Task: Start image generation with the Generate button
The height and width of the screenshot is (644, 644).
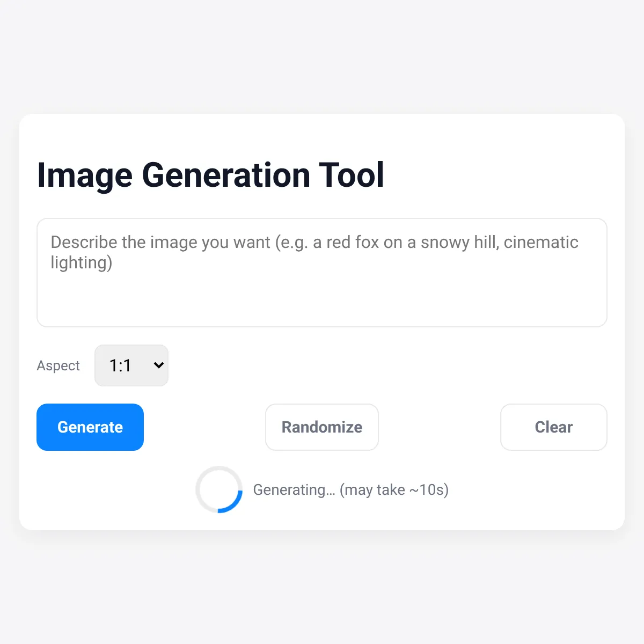Action: point(90,427)
